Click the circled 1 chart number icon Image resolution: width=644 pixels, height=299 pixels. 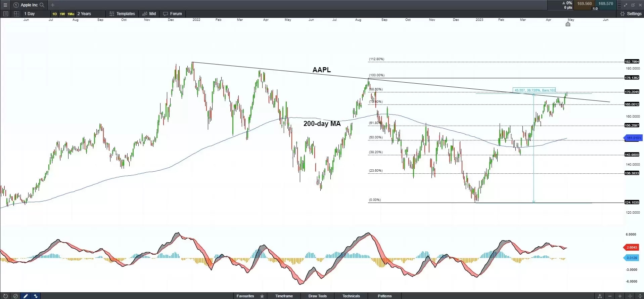tap(16, 5)
